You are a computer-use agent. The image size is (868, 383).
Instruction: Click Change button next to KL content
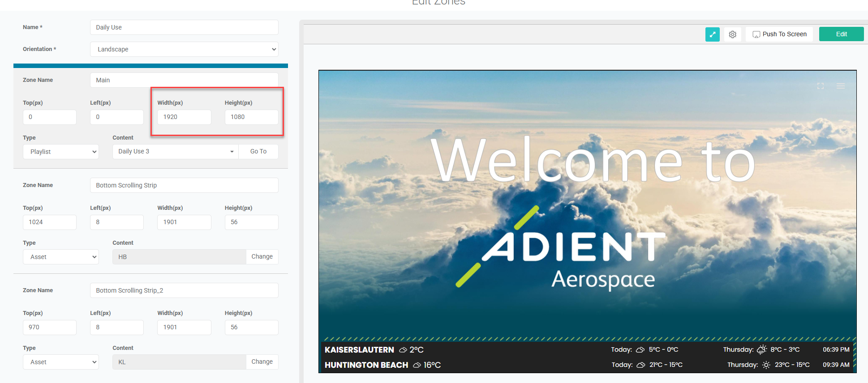(x=262, y=362)
